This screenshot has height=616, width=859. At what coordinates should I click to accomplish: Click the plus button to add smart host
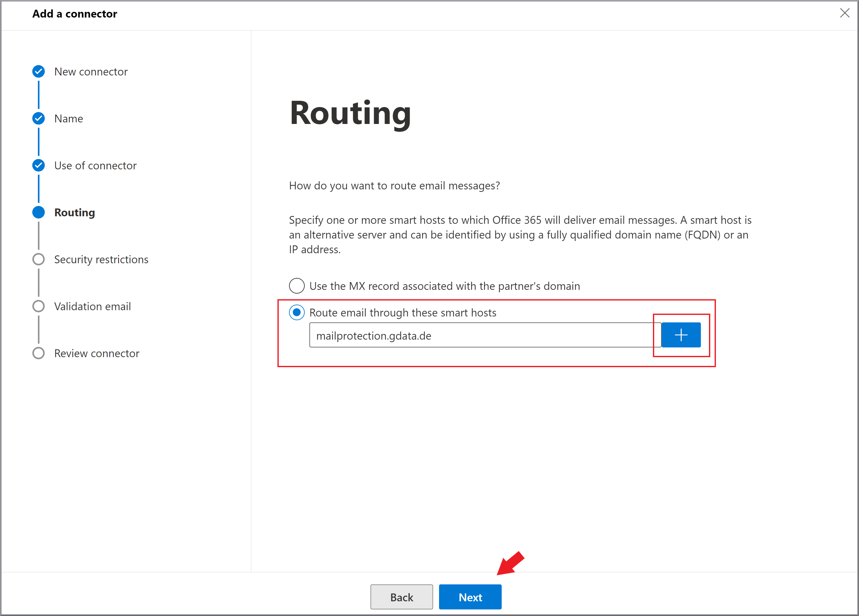(680, 335)
